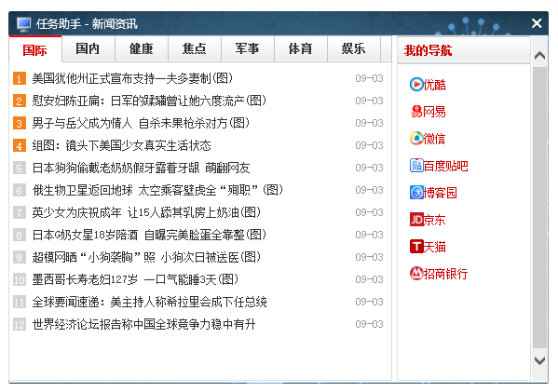The height and width of the screenshot is (392, 558).
Task: Switch to the 娱乐 tab
Action: (x=353, y=48)
